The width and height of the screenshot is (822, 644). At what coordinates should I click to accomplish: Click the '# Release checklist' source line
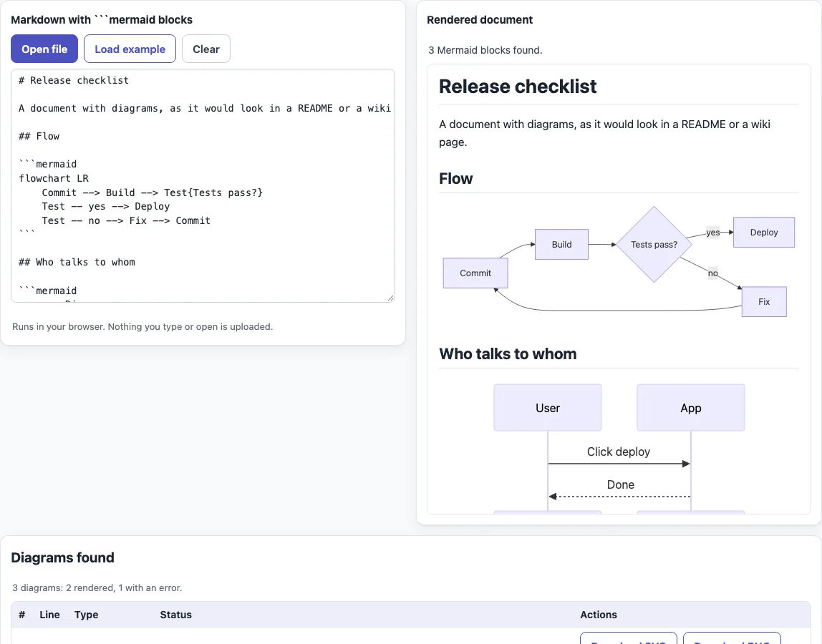(73, 80)
